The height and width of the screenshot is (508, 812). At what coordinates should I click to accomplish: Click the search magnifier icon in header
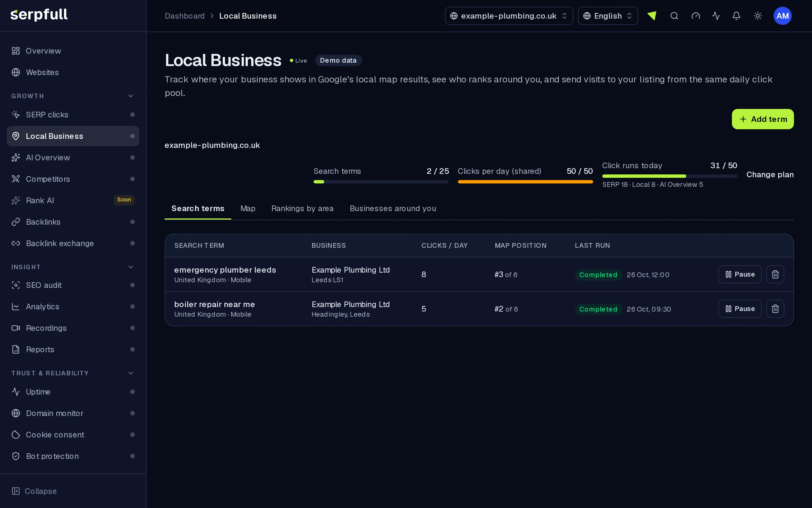[674, 16]
